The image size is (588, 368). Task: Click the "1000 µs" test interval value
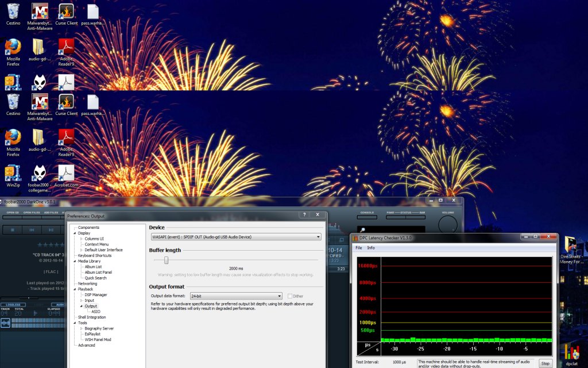[x=400, y=362]
